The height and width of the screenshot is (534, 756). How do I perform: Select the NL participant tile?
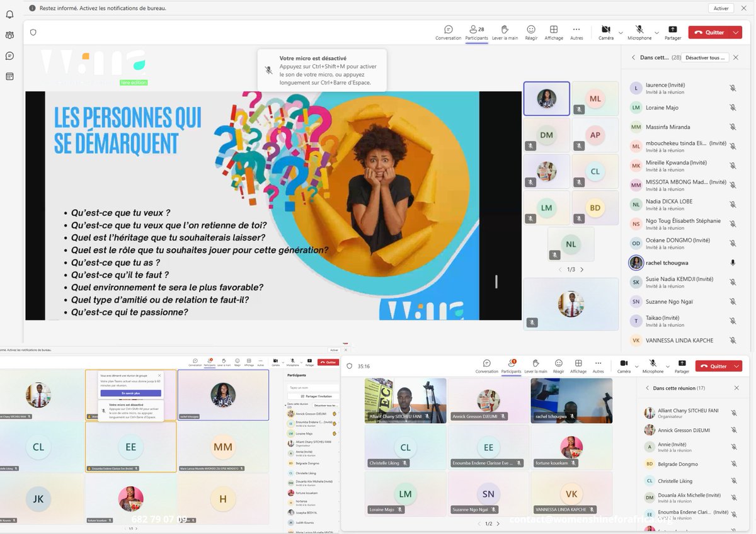click(571, 244)
